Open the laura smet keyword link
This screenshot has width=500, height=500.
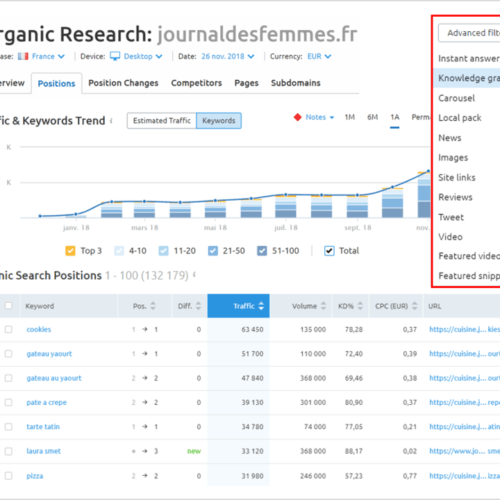(x=43, y=451)
